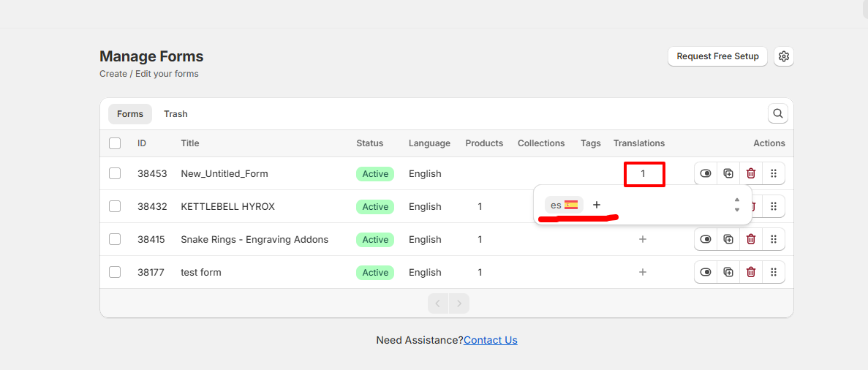Check the box for form 38432 KETTLEBELL HYROX
The image size is (868, 370).
click(x=115, y=206)
